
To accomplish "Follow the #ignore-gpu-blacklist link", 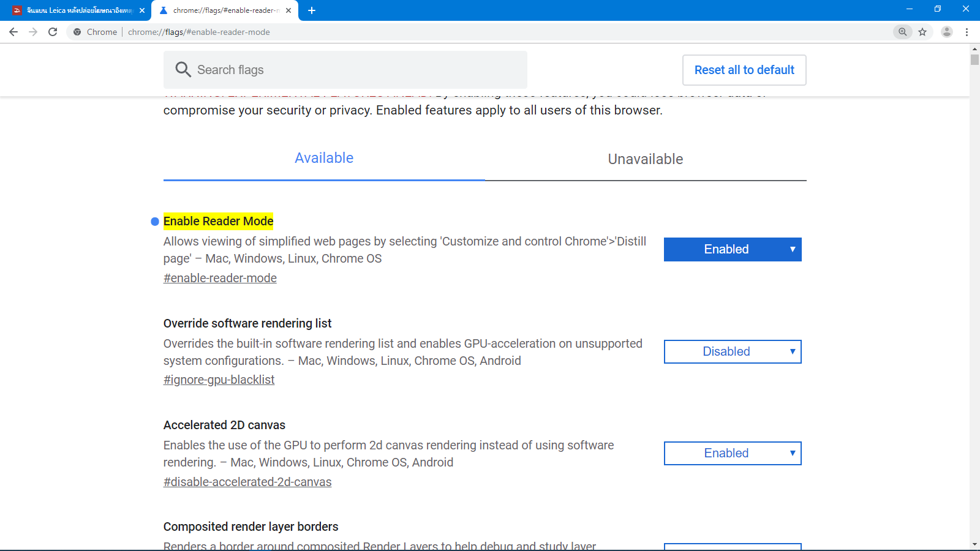I will point(219,380).
